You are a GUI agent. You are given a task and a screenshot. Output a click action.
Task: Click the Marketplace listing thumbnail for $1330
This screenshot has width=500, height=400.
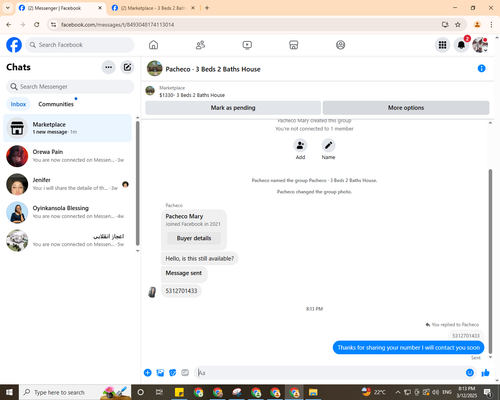coord(150,91)
